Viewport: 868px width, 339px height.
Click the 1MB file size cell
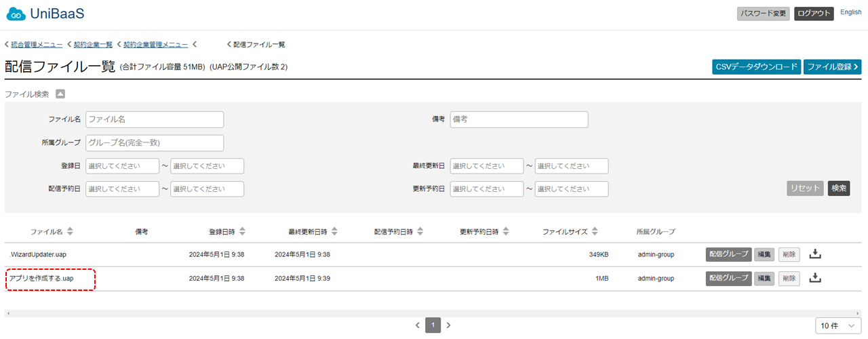tap(601, 279)
